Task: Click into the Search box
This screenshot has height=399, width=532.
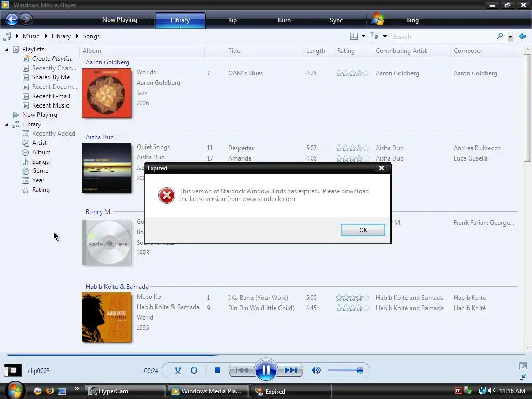Action: tap(444, 37)
